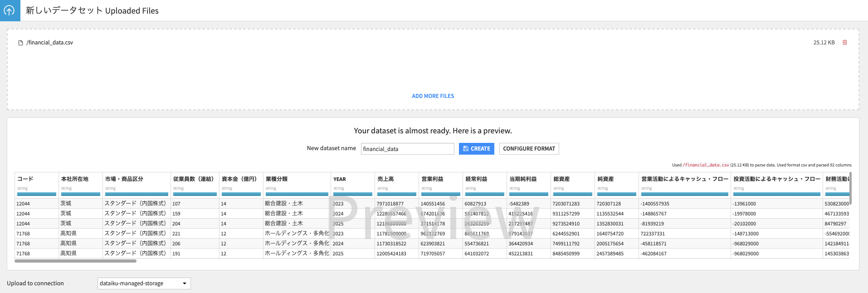Click the 新しいデータセット Uploaded Files title
The height and width of the screenshot is (293, 868).
pos(92,10)
